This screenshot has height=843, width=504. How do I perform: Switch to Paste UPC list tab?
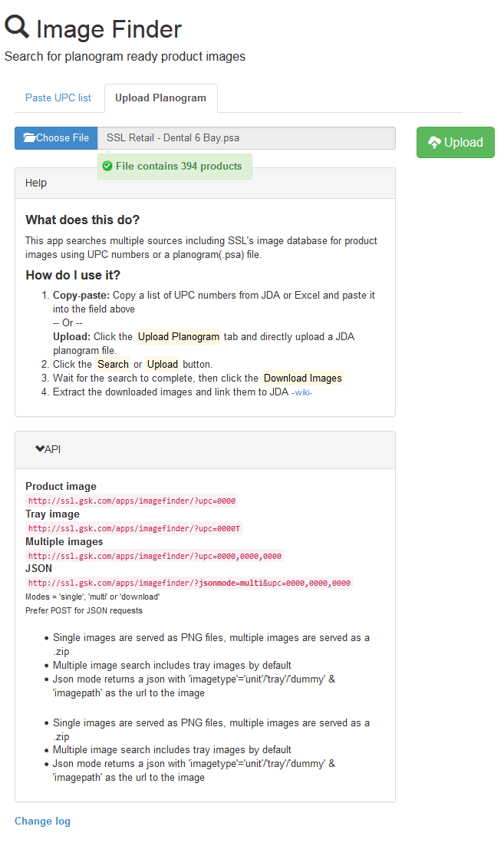(58, 98)
